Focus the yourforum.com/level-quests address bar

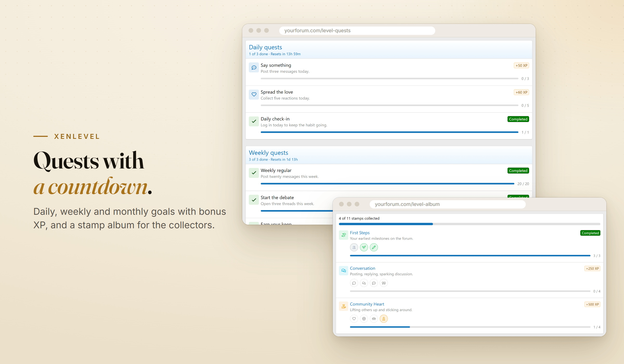[x=357, y=30]
